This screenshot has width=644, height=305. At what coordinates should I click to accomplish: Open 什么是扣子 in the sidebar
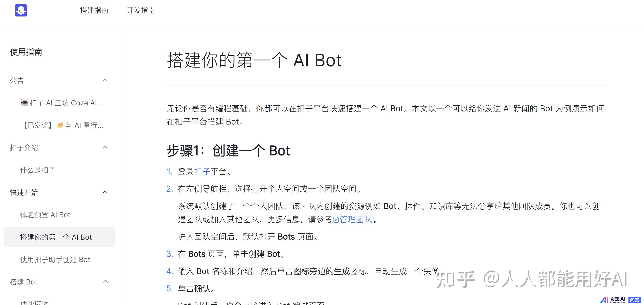37,170
